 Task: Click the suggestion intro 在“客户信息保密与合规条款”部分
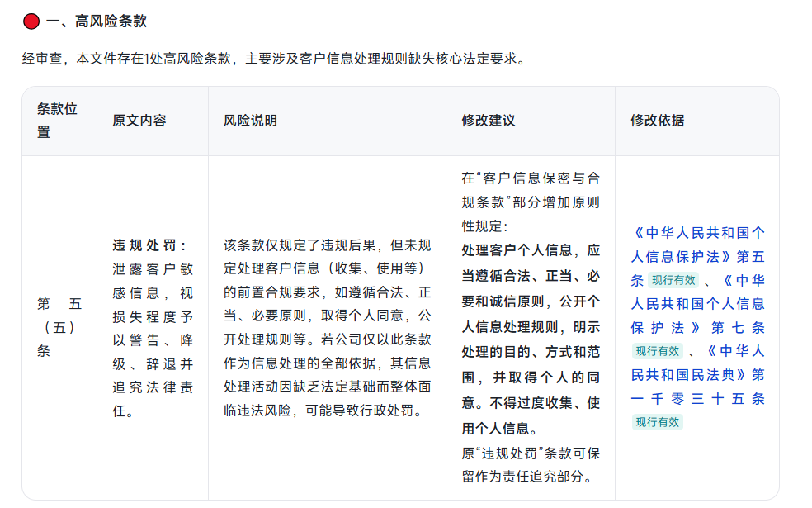coord(531,202)
